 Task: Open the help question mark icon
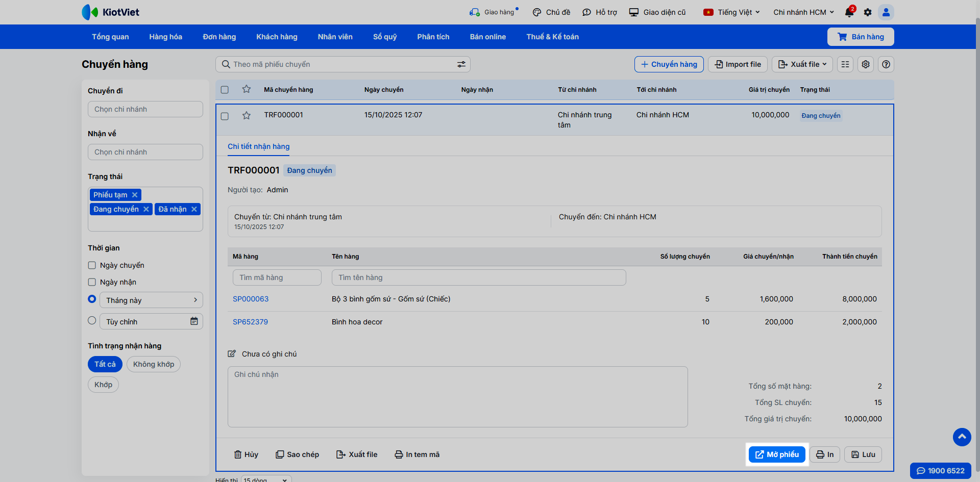[x=886, y=64]
